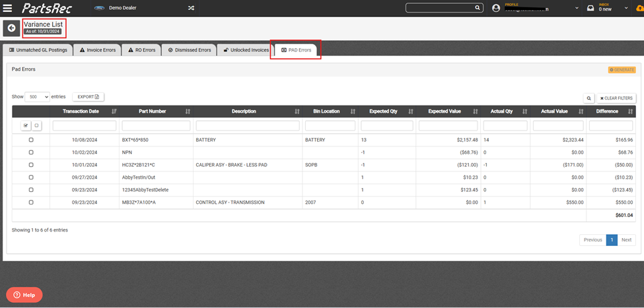644x308 pixels.
Task: Click the Actual Qty filter field
Action: (x=505, y=125)
